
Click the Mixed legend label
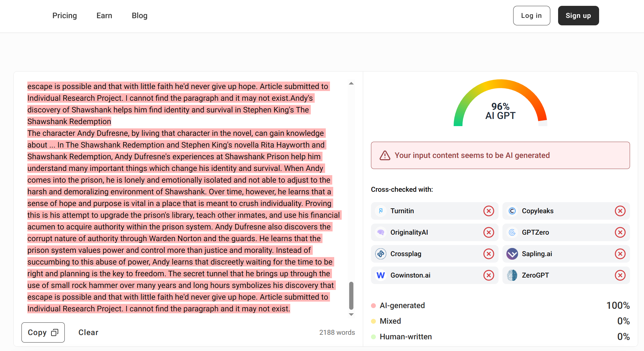[x=390, y=321]
